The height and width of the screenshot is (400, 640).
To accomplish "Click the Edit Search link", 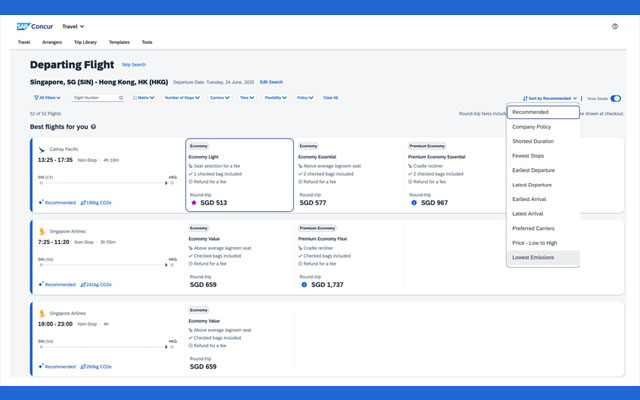I will 271,82.
